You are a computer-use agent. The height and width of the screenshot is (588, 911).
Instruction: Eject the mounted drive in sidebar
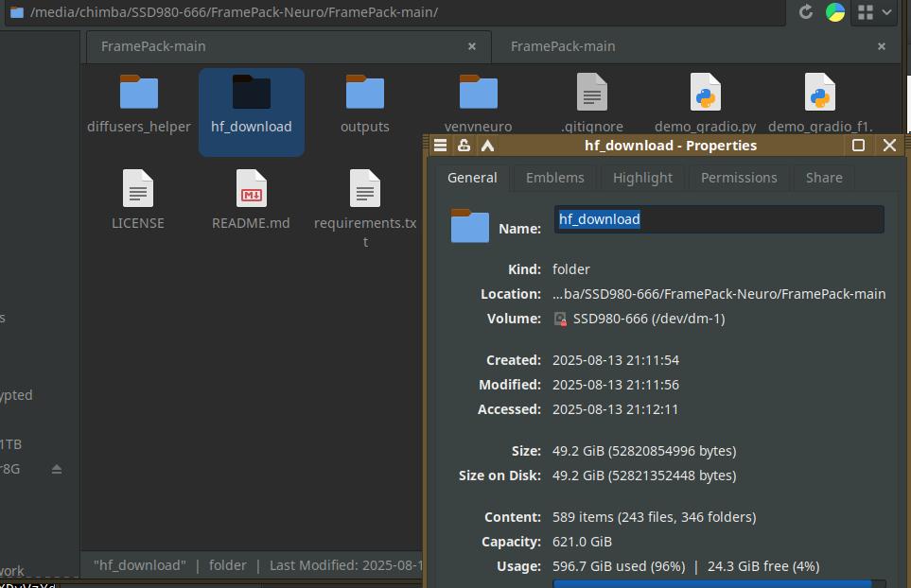[x=57, y=469]
